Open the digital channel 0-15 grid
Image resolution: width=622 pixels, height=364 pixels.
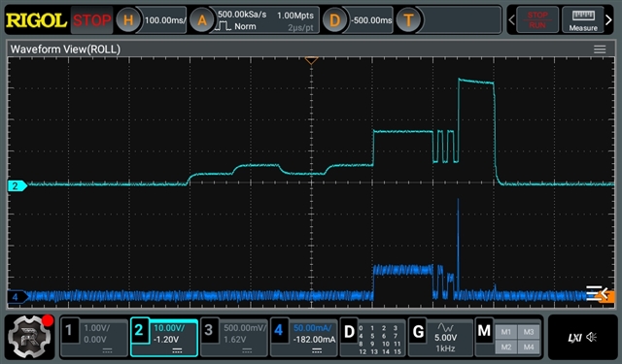point(380,340)
